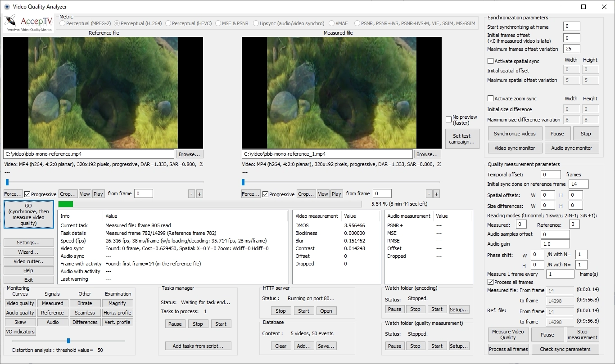Click Crop button for reference file
Image resolution: width=615 pixels, height=364 pixels.
coord(68,194)
